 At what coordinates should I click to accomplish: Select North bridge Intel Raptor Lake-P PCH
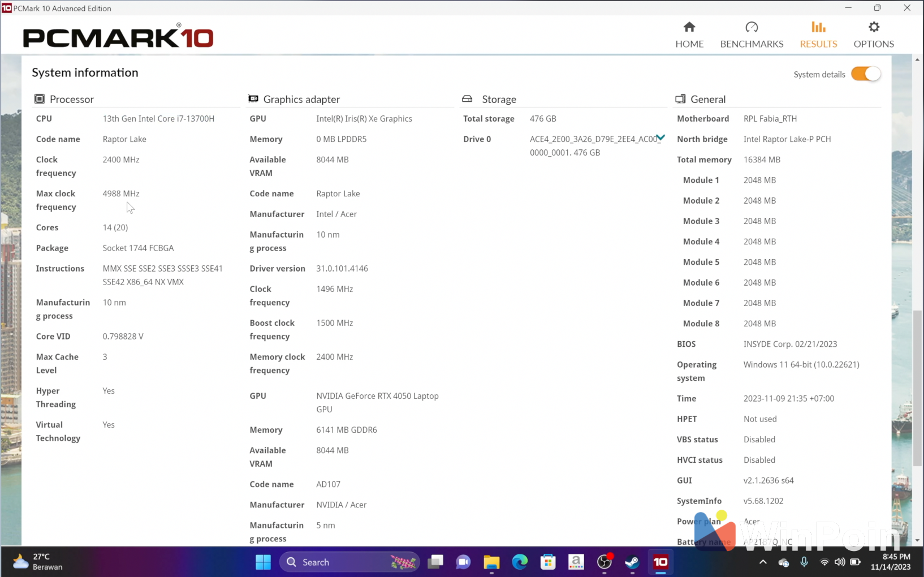point(787,139)
